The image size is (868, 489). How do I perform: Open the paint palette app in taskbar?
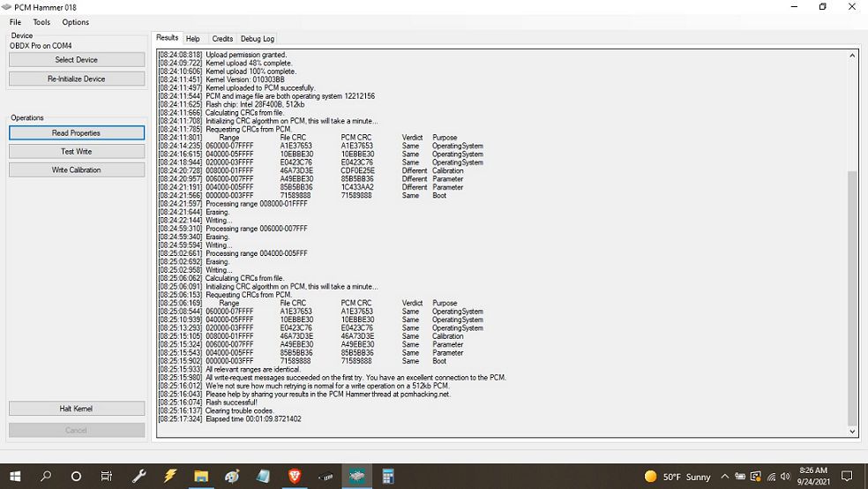pyautogui.click(x=232, y=477)
